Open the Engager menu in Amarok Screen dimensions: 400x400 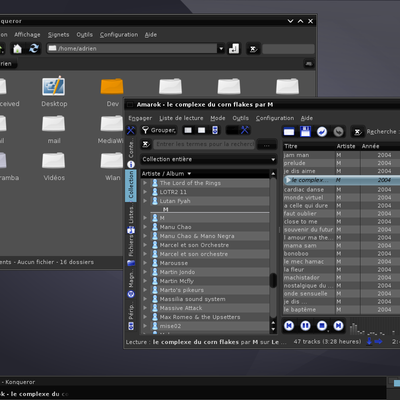(x=140, y=118)
